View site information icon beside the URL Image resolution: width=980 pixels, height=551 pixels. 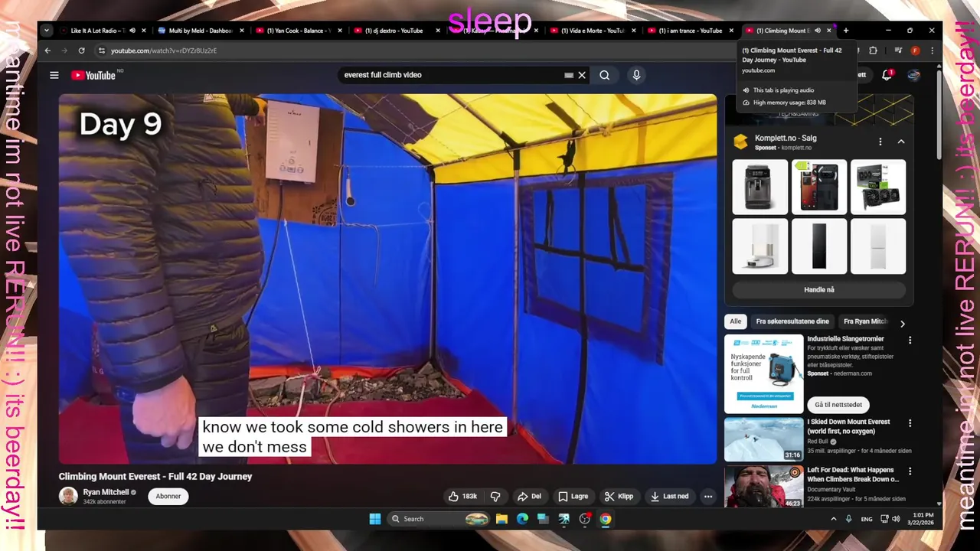point(101,51)
